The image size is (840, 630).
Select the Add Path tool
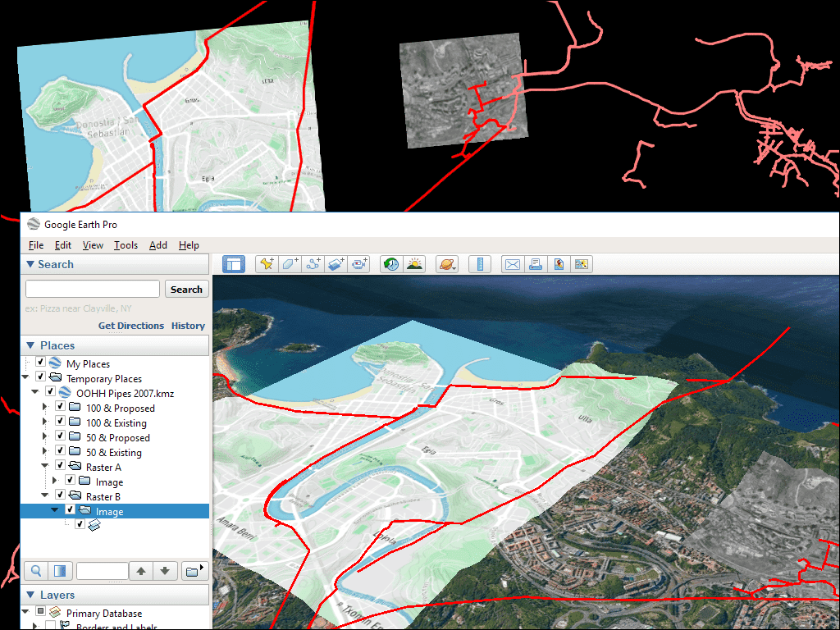pyautogui.click(x=313, y=264)
